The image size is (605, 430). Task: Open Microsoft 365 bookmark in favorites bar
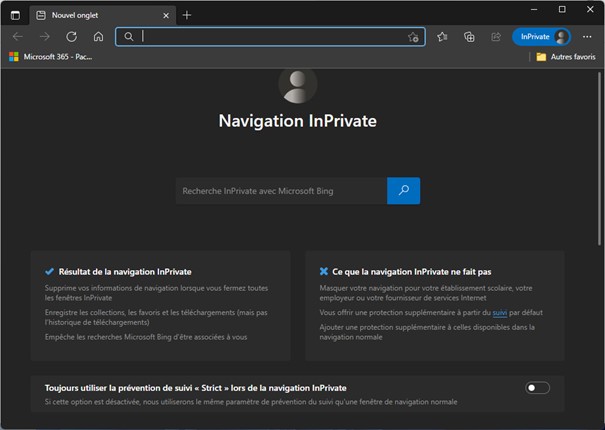[50, 57]
